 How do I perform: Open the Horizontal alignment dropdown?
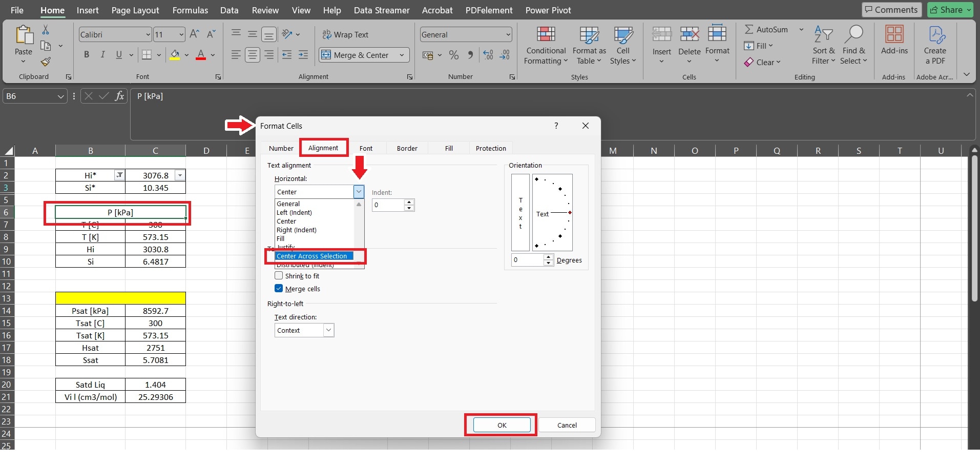pyautogui.click(x=359, y=192)
